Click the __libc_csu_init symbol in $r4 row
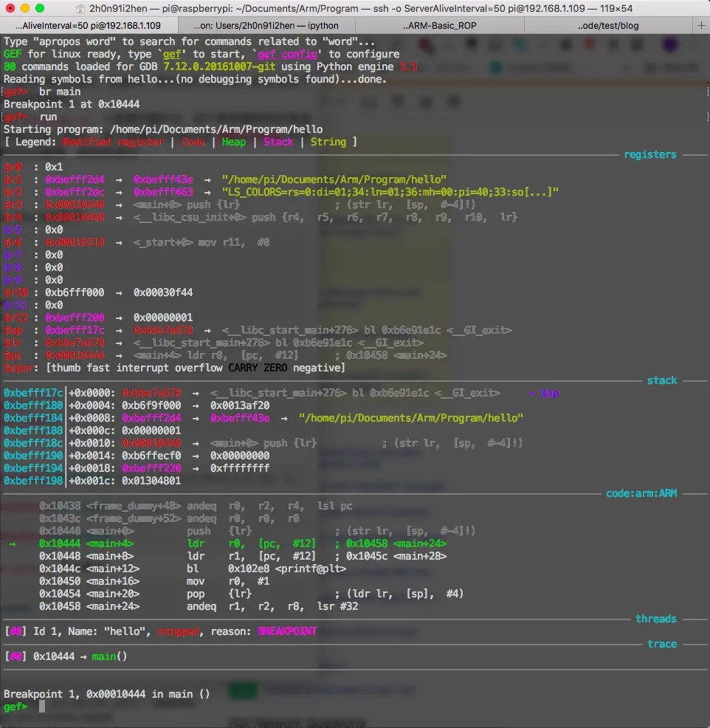710x728 pixels. 190,217
